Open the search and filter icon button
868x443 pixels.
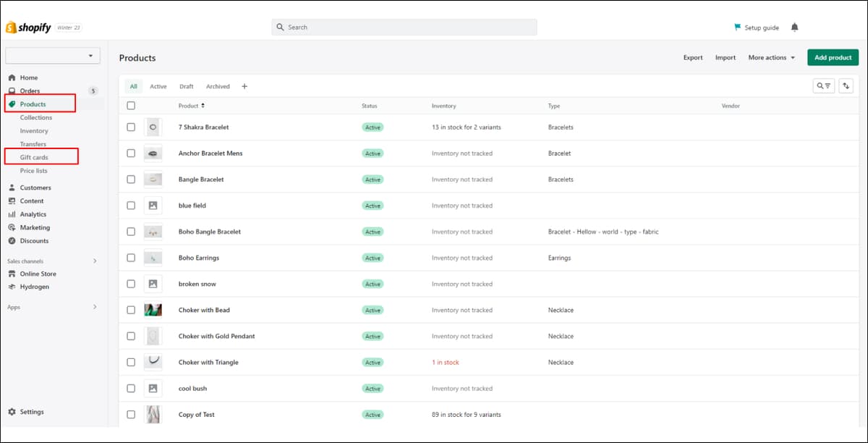824,85
